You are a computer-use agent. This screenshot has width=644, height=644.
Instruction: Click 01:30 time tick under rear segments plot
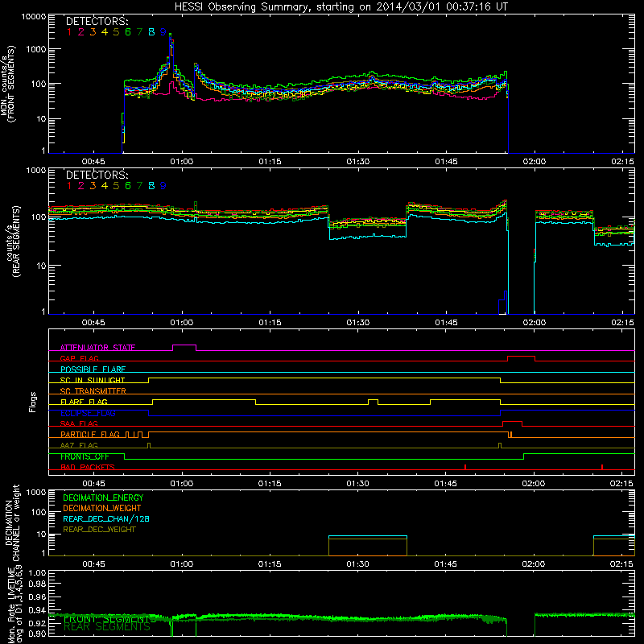(357, 323)
